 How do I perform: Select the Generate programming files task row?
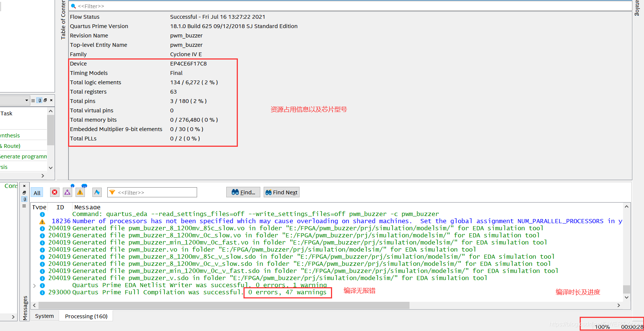click(24, 156)
